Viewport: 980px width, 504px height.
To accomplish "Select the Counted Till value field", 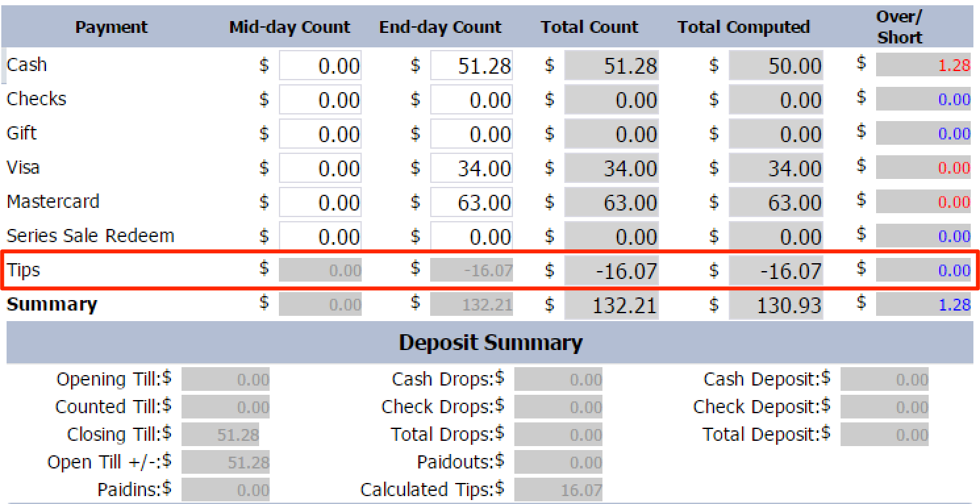I will click(226, 407).
